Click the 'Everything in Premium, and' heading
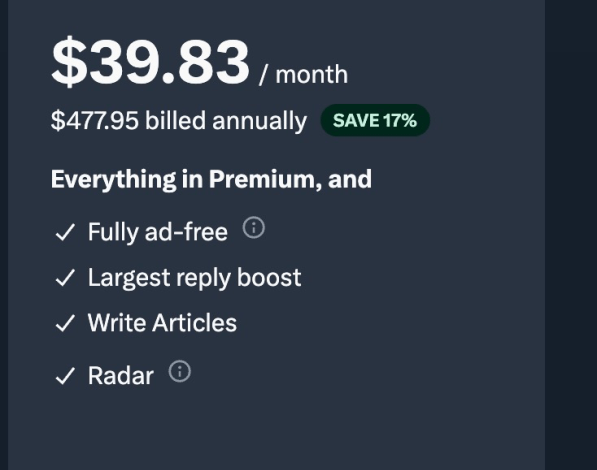597x470 pixels. (211, 179)
